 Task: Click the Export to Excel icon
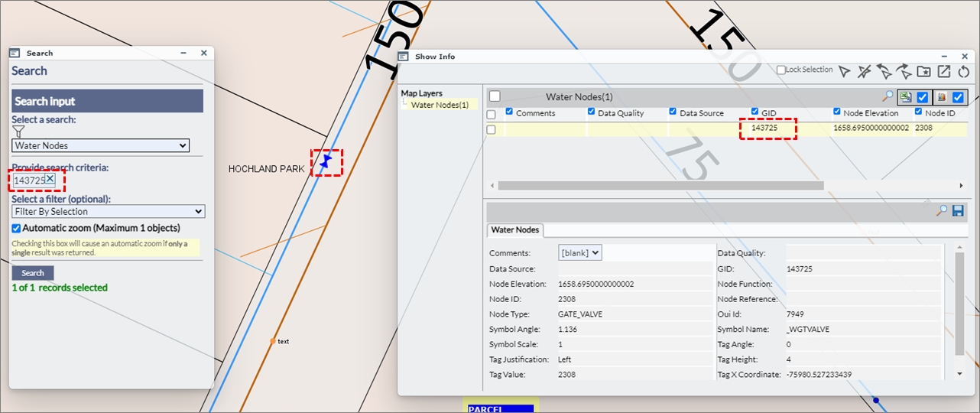(905, 97)
